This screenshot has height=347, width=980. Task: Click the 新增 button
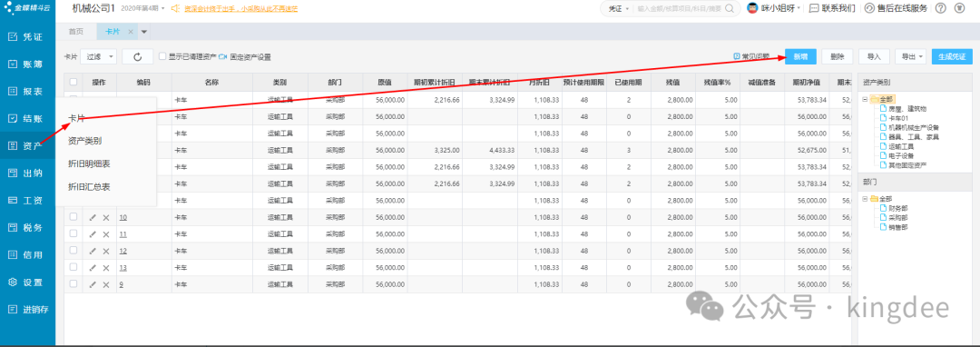[800, 57]
